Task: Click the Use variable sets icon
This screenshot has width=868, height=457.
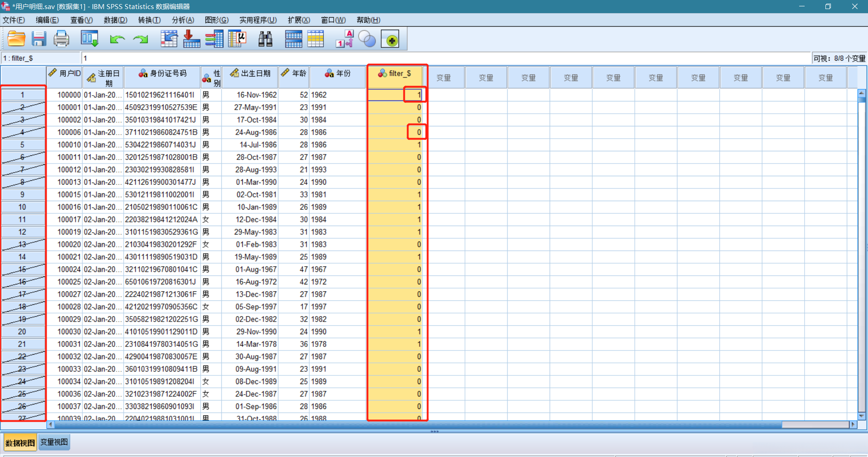Action: click(367, 39)
